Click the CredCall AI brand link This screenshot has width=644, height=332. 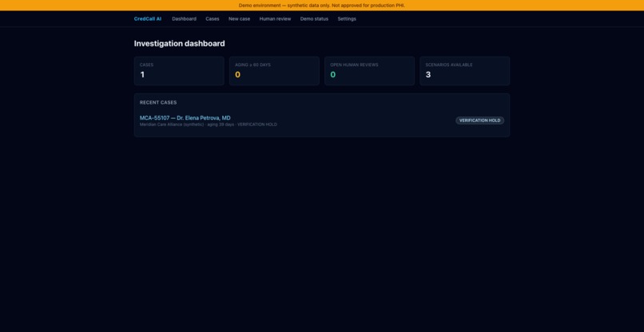[x=148, y=19]
